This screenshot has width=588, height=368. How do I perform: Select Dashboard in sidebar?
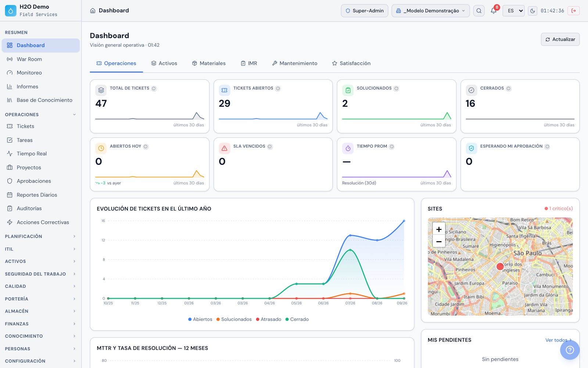click(41, 45)
